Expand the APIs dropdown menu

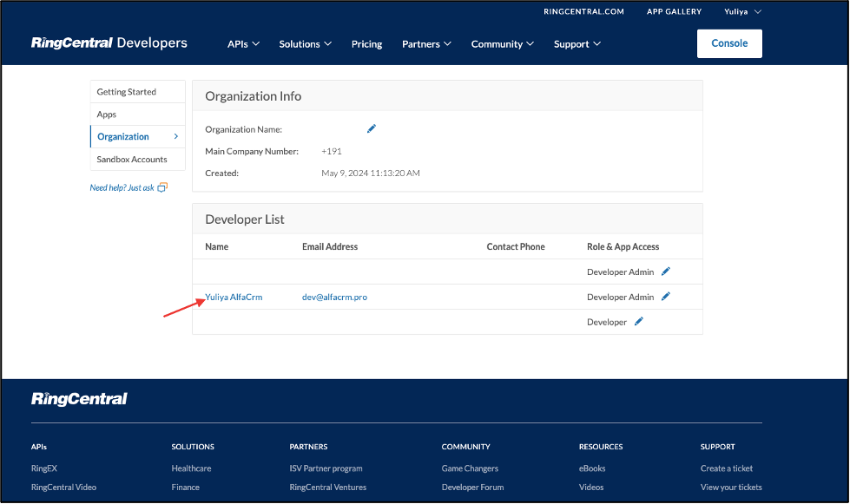tap(243, 44)
